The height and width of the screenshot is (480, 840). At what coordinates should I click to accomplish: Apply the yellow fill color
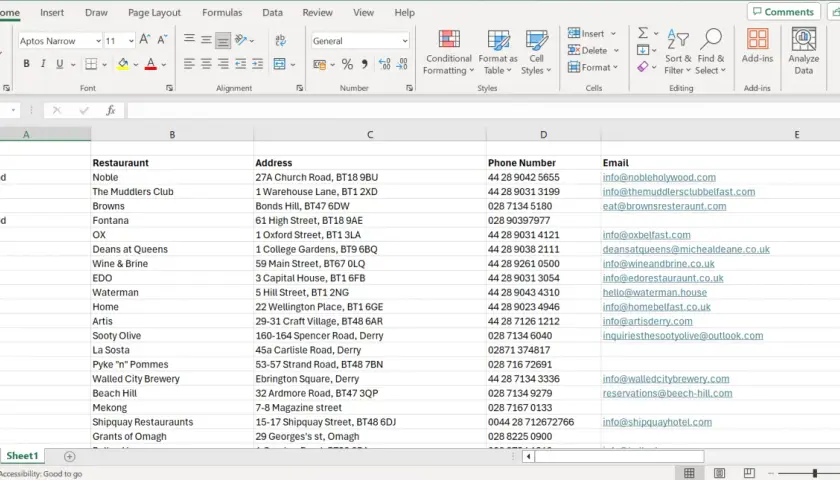(x=123, y=64)
